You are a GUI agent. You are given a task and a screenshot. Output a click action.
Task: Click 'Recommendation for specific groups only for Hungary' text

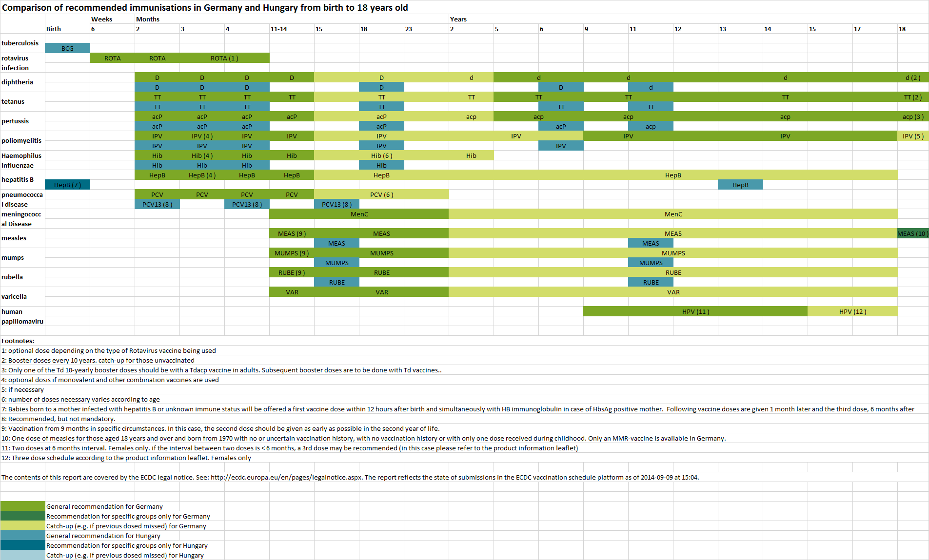point(127,545)
